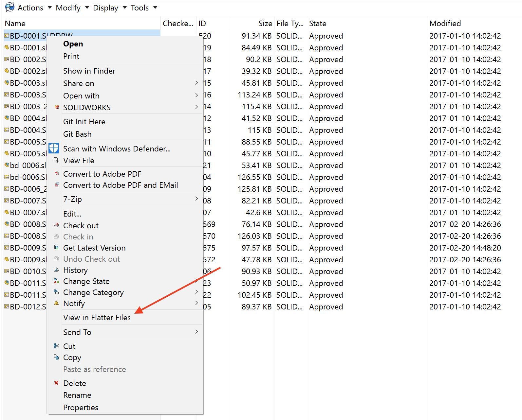Viewport: 522px width, 420px height.
Task: Select View in Flatter Files
Action: click(97, 318)
